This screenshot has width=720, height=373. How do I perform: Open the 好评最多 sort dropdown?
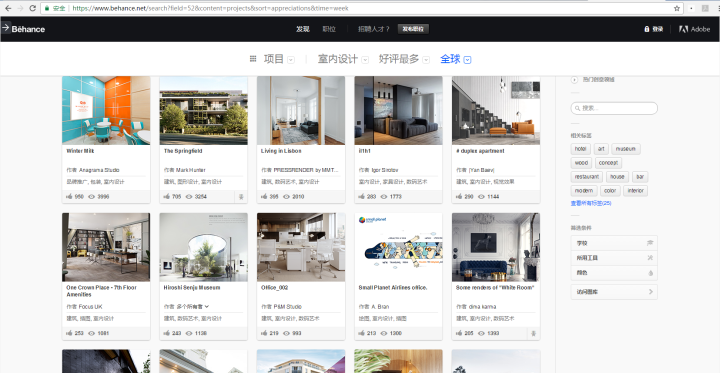pyautogui.click(x=404, y=59)
